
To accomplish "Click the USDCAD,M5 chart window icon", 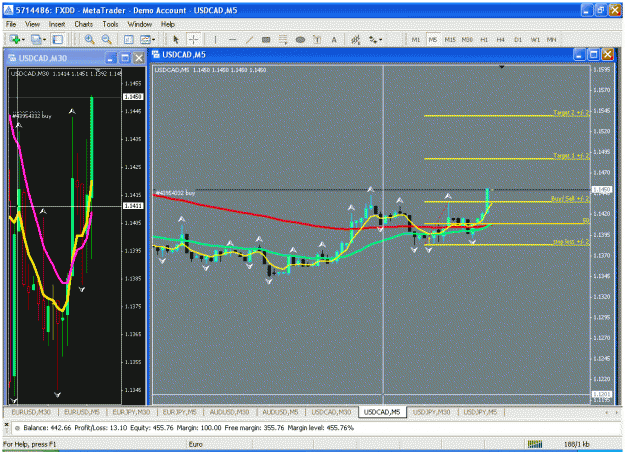I will 155,55.
